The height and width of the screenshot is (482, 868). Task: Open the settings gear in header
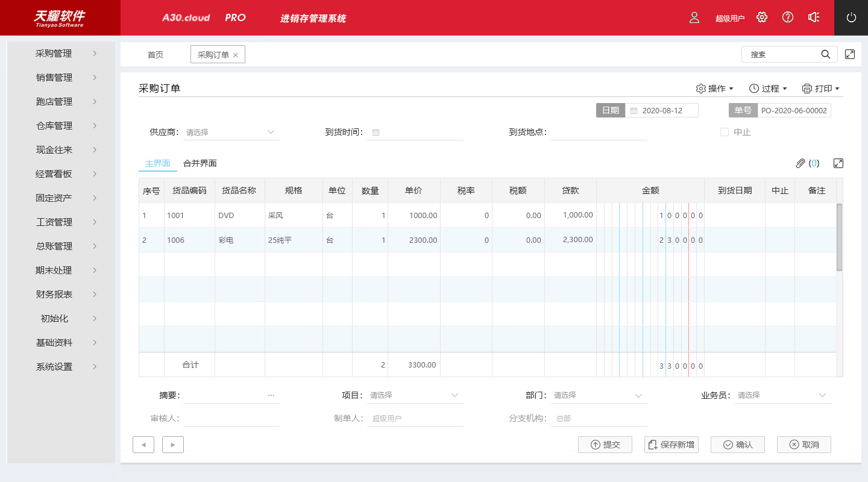pos(762,17)
